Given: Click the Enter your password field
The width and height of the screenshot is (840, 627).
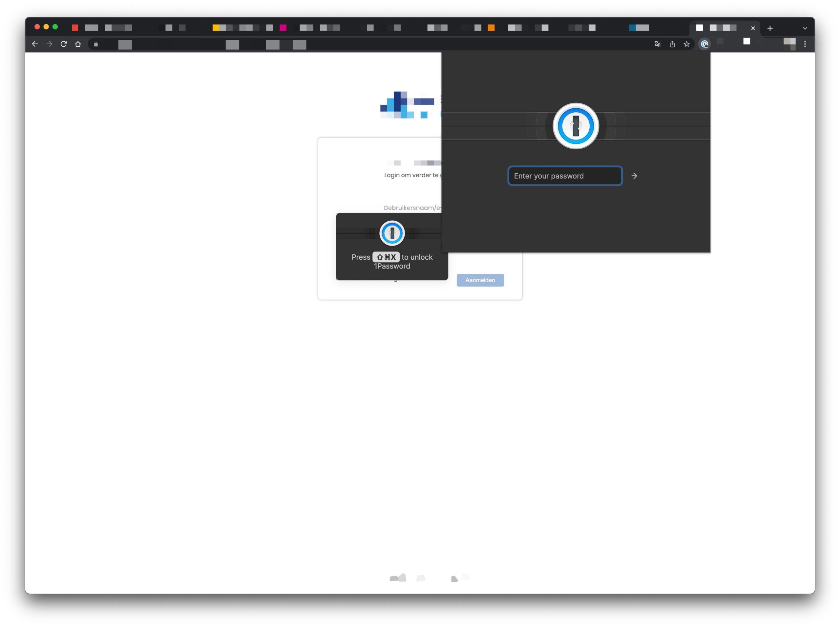Looking at the screenshot, I should (x=565, y=176).
